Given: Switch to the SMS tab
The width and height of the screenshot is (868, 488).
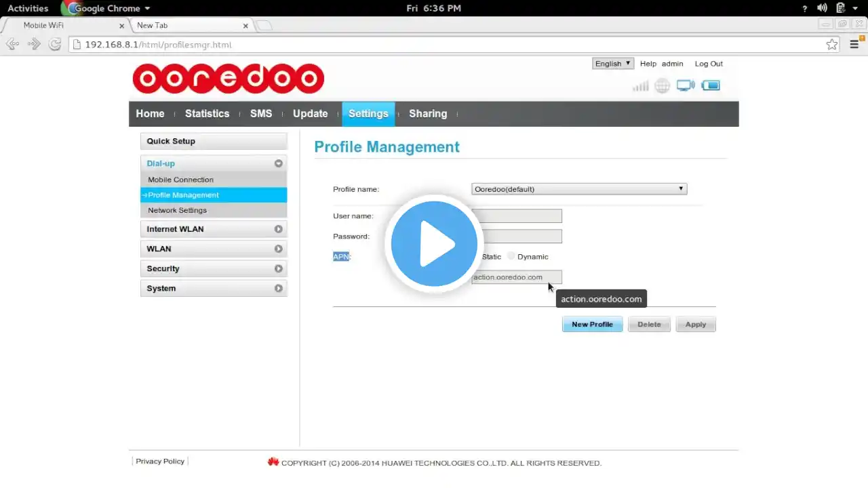Looking at the screenshot, I should [x=261, y=114].
